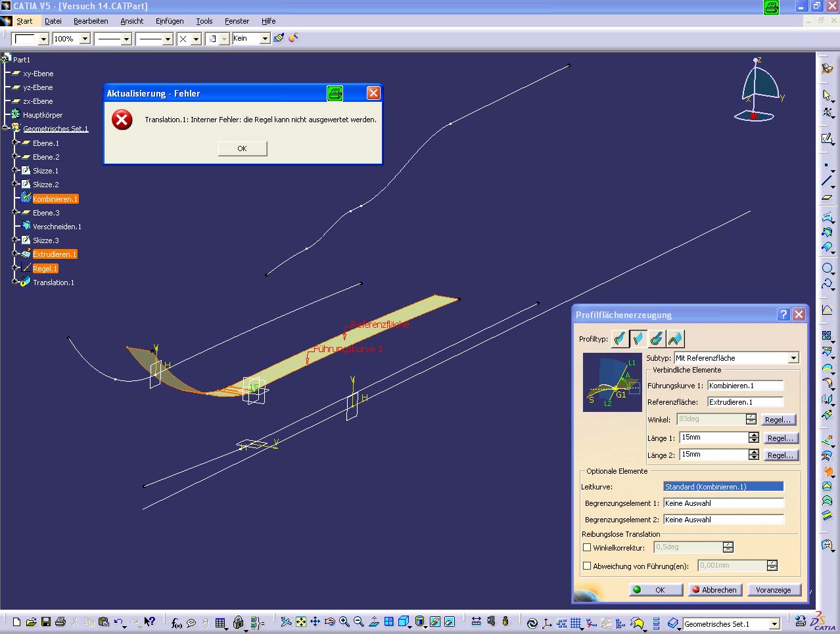Open the Geometrisches Set.1 dropdown in bottom toolbar

pos(774,624)
